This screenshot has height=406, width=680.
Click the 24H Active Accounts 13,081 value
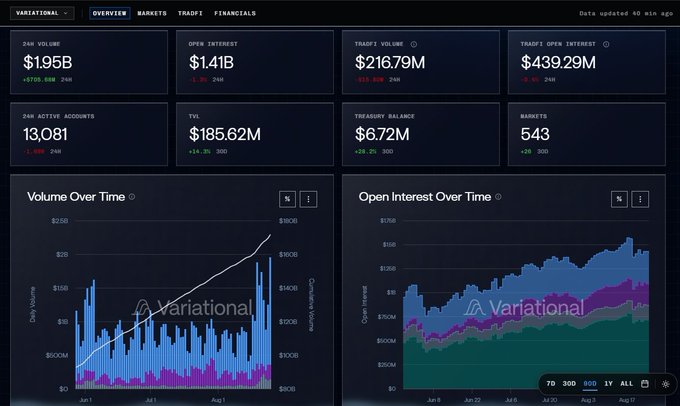[x=45, y=134]
